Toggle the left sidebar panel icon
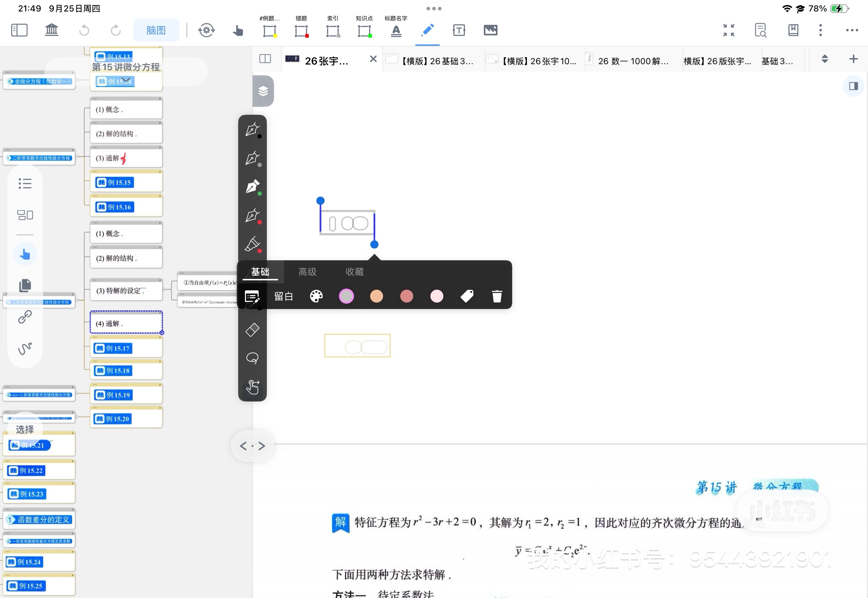 coord(19,30)
